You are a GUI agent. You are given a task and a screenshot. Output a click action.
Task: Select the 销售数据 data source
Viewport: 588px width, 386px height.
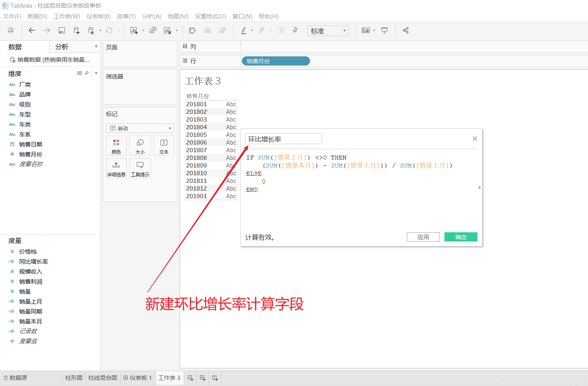pyautogui.click(x=50, y=60)
